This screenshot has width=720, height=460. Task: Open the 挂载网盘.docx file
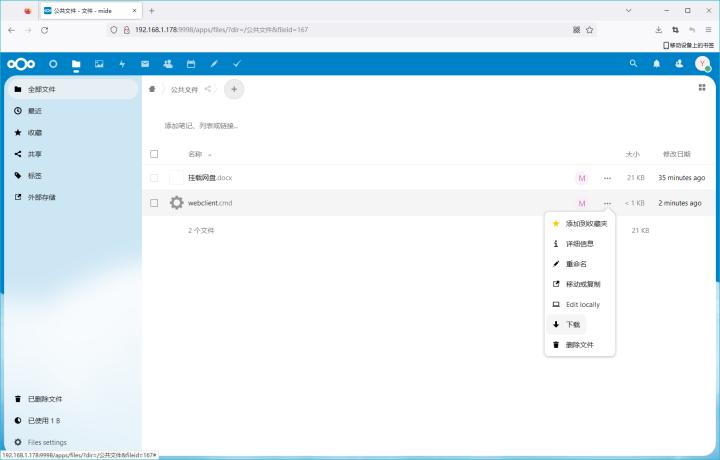tap(210, 178)
